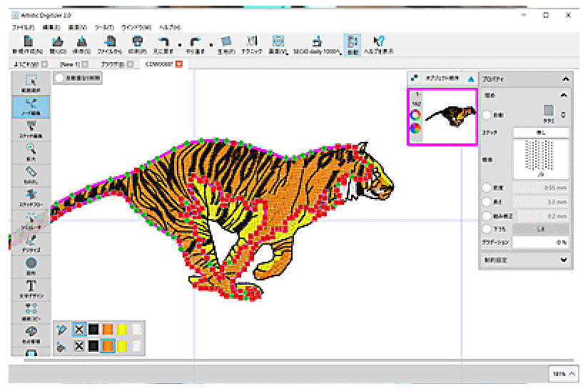Click the color wheel icon in object thumbnail
The height and width of the screenshot is (391, 588).
click(415, 128)
